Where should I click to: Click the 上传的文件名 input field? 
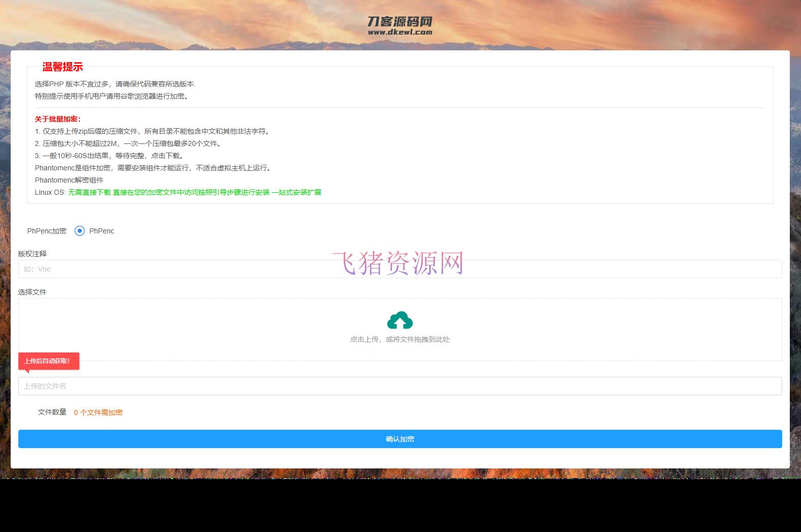click(x=400, y=386)
